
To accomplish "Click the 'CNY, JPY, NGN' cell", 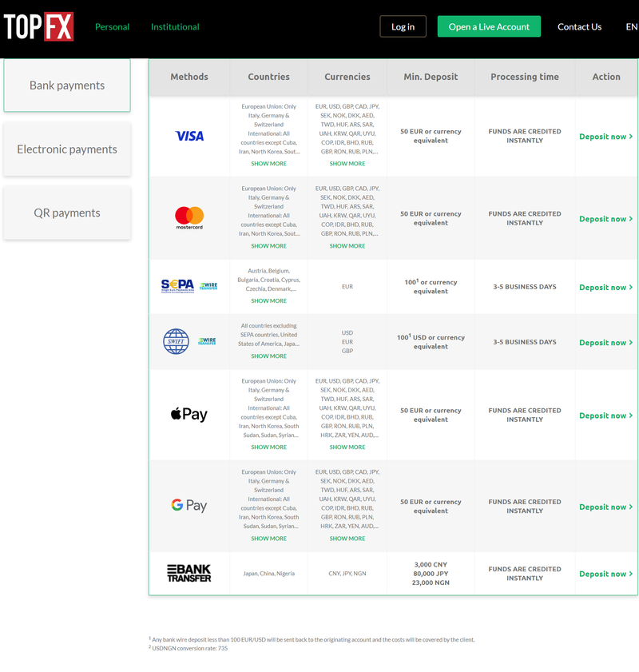I will pos(347,574).
